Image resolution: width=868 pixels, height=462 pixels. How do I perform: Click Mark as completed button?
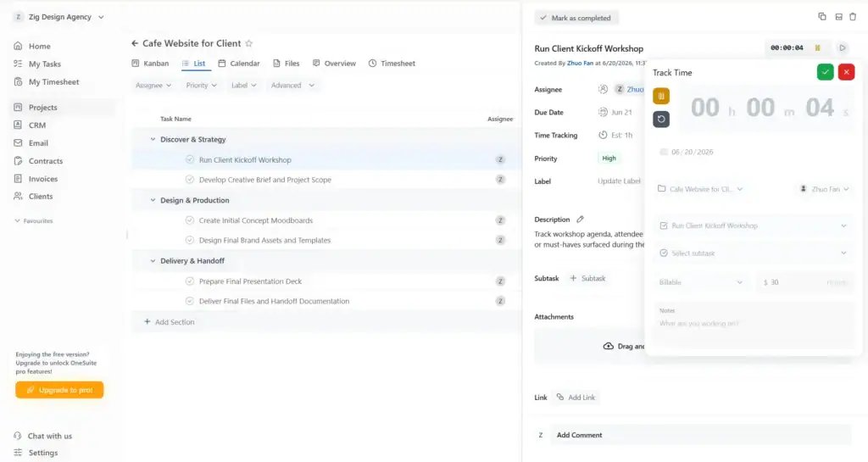576,18
